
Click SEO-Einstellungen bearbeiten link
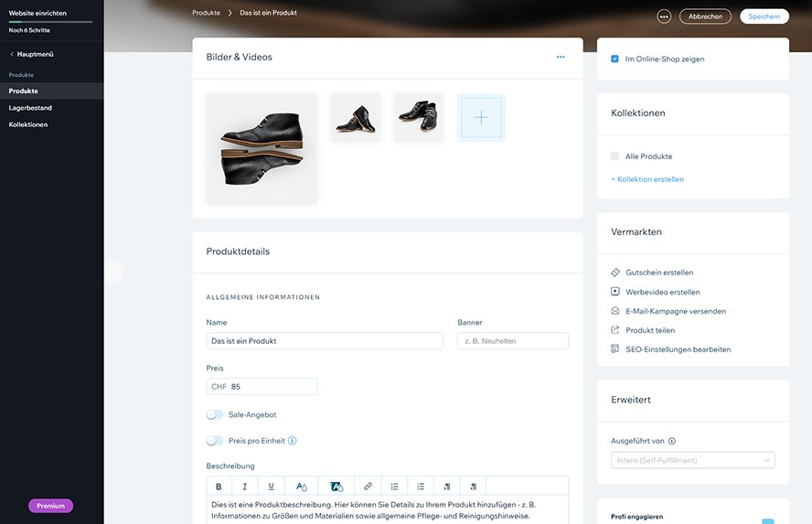[x=678, y=349]
